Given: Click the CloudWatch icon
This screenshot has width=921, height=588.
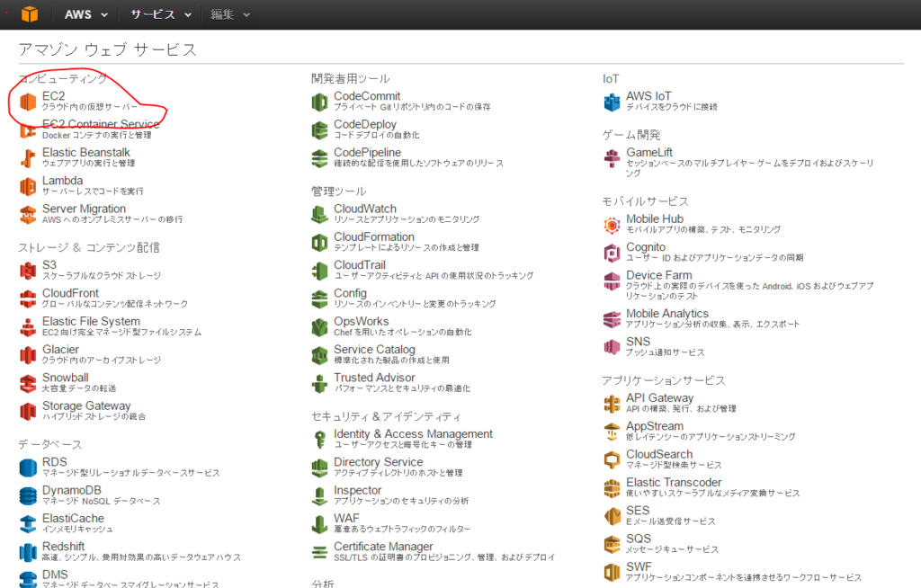Looking at the screenshot, I should [x=319, y=214].
